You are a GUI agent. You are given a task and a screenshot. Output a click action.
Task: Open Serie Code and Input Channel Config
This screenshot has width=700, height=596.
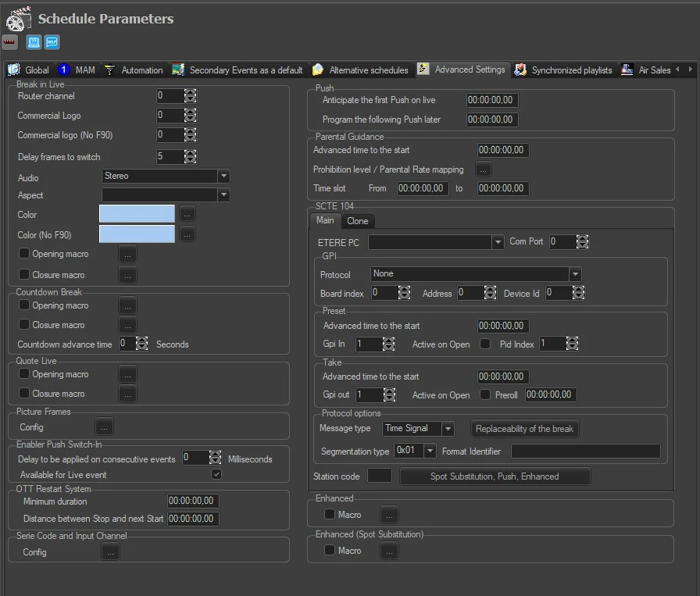pyautogui.click(x=110, y=551)
